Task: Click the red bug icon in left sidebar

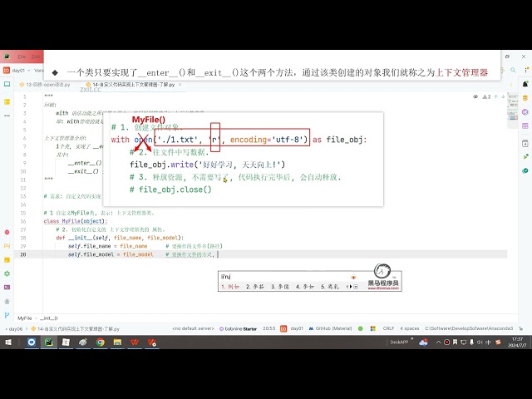Action: tap(7, 232)
